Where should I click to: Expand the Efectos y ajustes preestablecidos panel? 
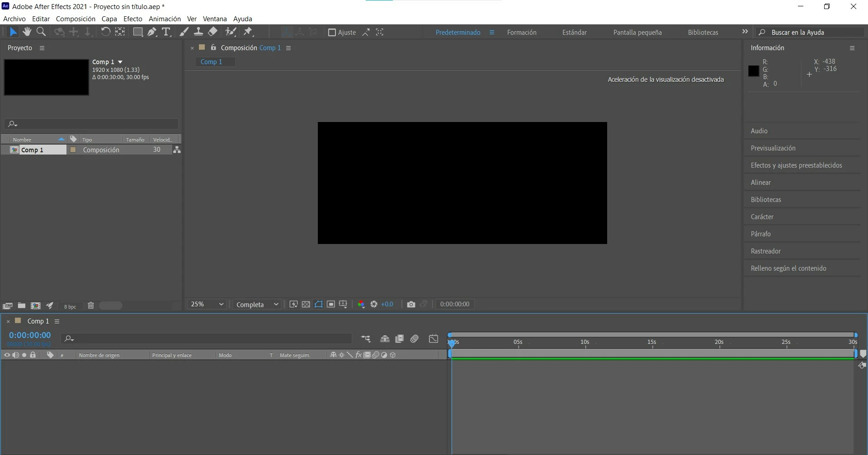(796, 165)
